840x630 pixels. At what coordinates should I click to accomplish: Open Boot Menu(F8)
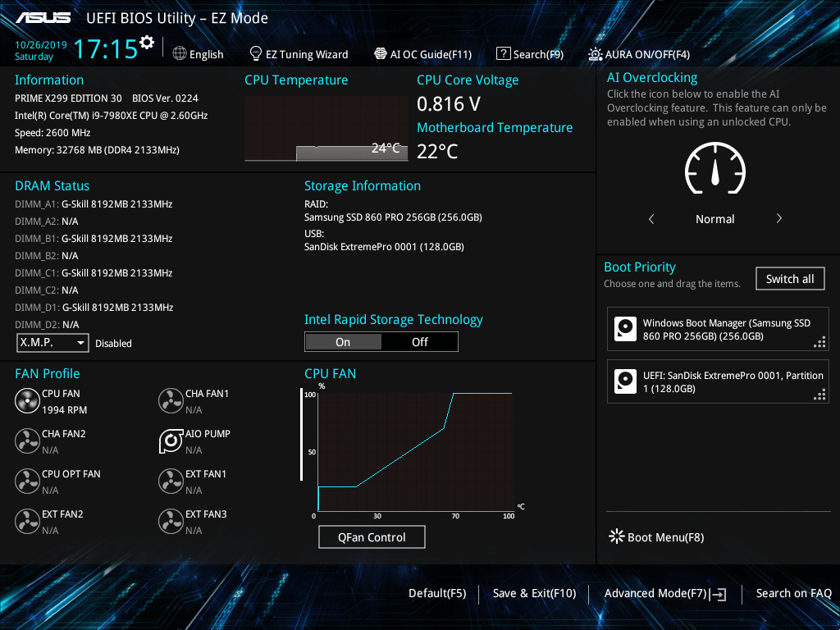[x=665, y=537]
